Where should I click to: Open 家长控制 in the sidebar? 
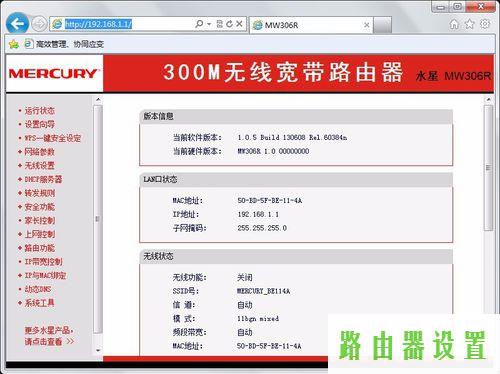tap(40, 220)
